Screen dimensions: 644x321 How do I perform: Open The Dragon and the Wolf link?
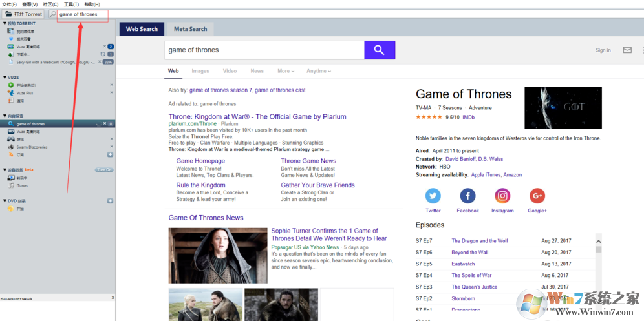pos(479,241)
